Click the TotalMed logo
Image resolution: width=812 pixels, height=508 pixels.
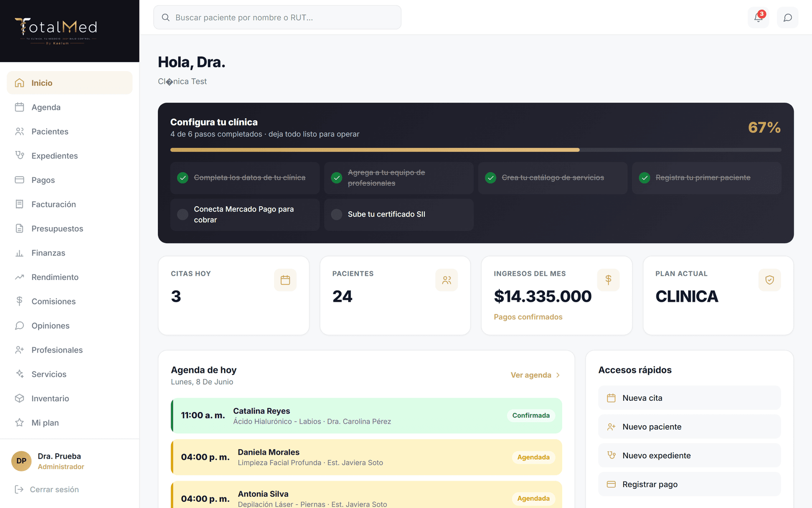[x=56, y=30]
